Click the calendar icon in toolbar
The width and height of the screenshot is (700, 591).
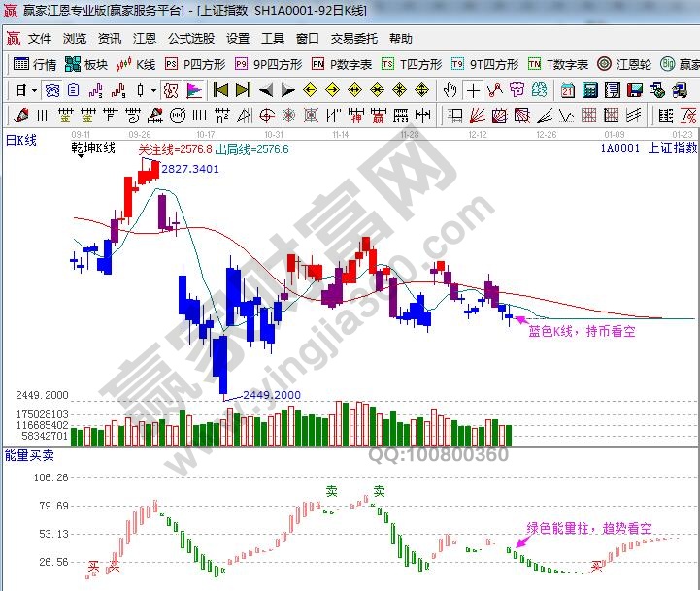568,90
